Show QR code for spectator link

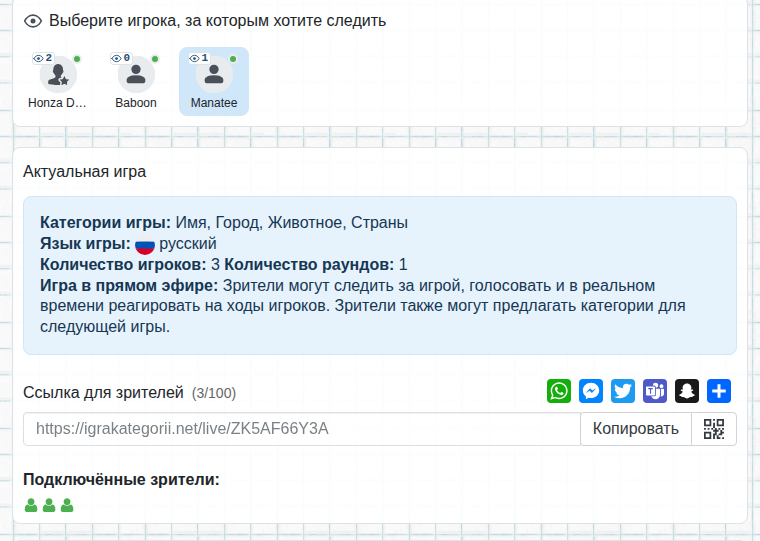714,429
